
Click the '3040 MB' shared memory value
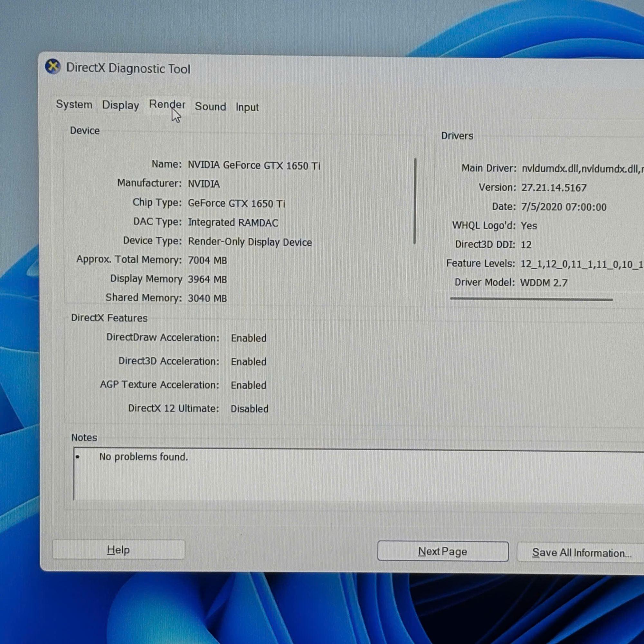207,298
